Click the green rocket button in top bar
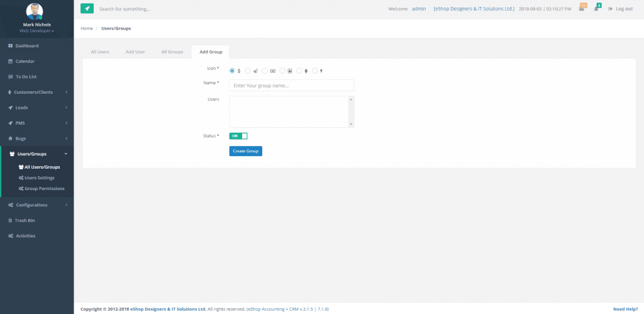Image resolution: width=644 pixels, height=314 pixels. [x=87, y=9]
